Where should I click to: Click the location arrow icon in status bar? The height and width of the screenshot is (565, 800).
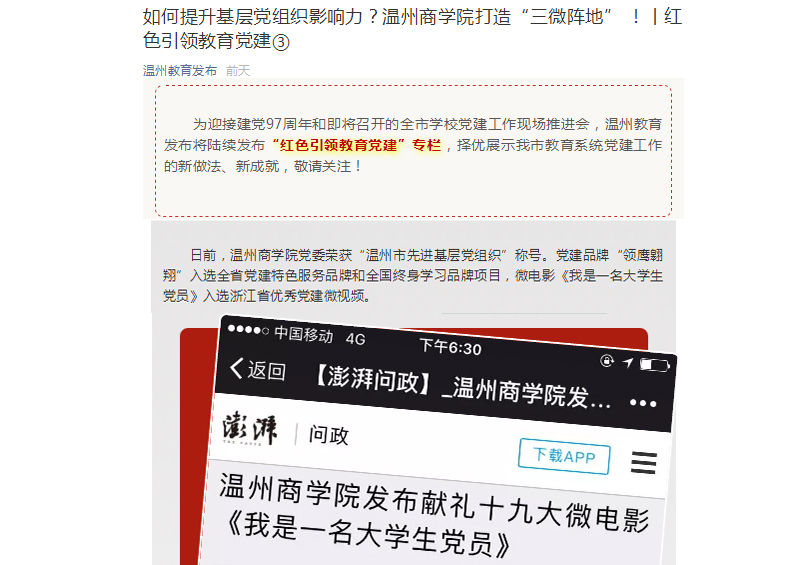[x=628, y=362]
